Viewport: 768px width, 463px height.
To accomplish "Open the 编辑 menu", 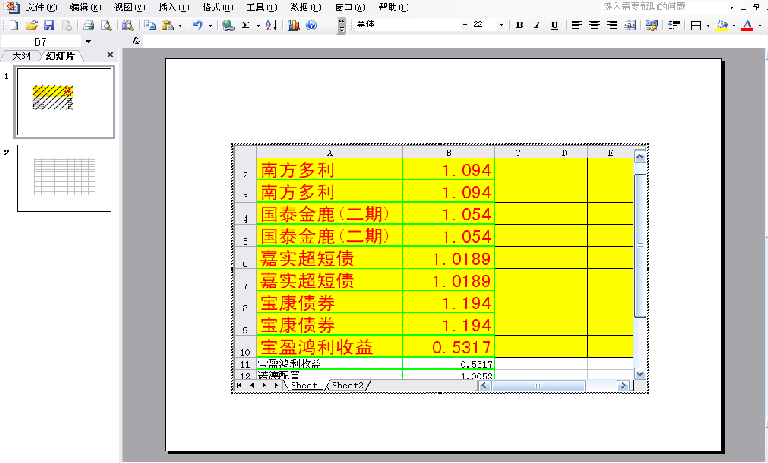I will 85,7.
